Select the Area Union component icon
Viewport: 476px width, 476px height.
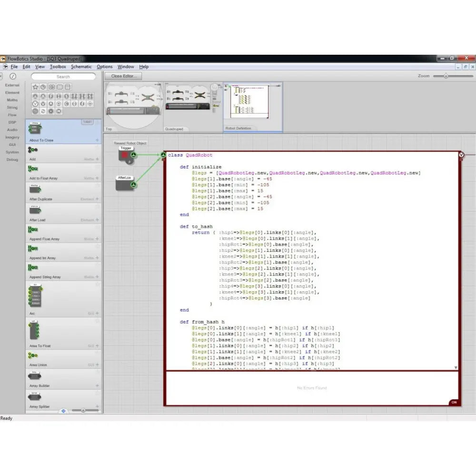(x=33, y=355)
